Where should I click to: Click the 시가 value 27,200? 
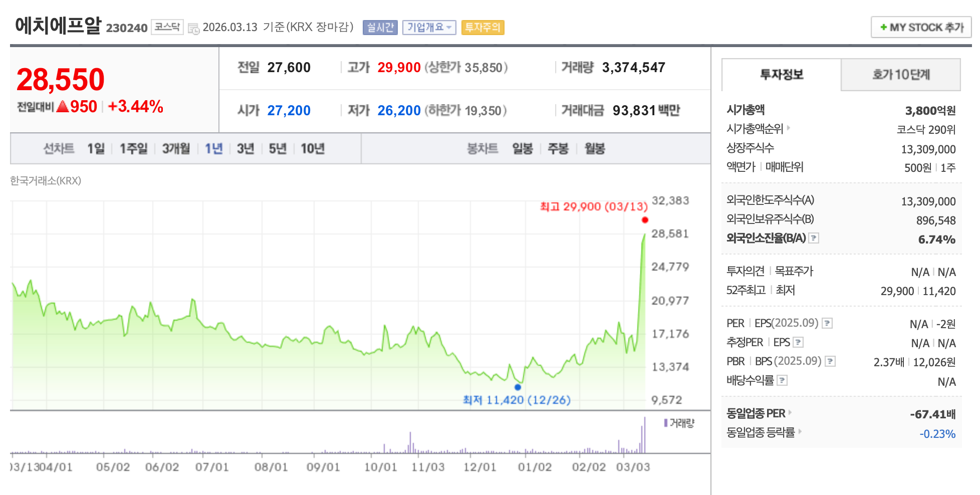pos(289,110)
